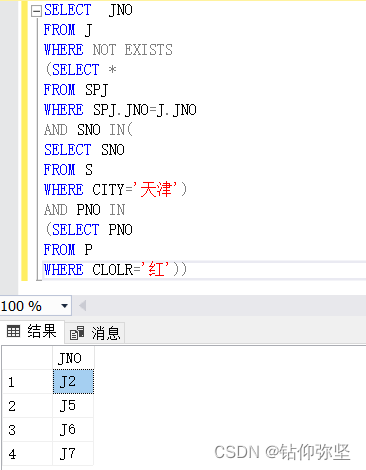
Task: Click the 'FROM P' line
Action: point(68,250)
